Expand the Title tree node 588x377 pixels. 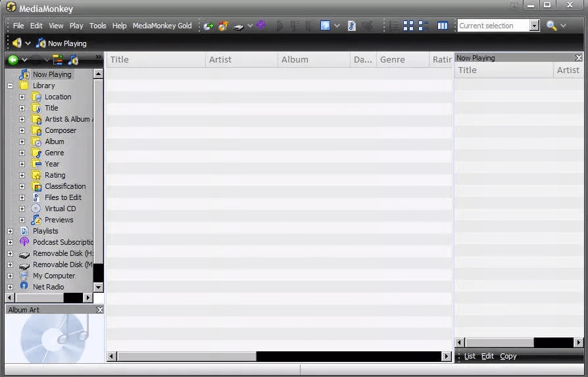pyautogui.click(x=22, y=108)
